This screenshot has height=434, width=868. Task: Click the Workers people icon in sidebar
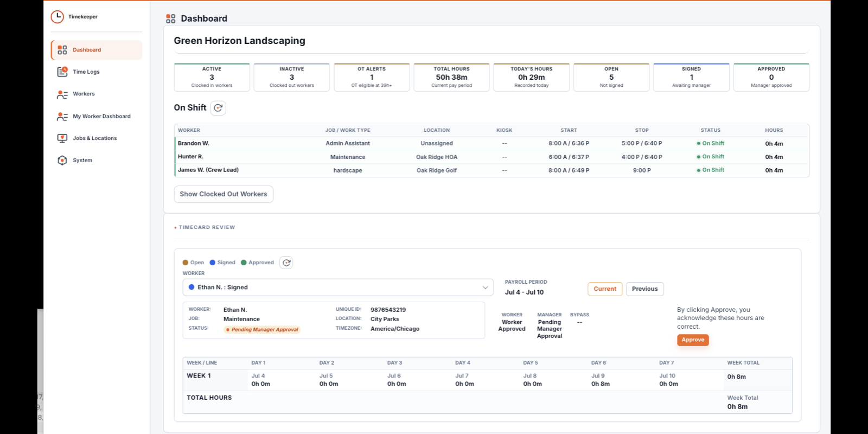click(x=62, y=94)
